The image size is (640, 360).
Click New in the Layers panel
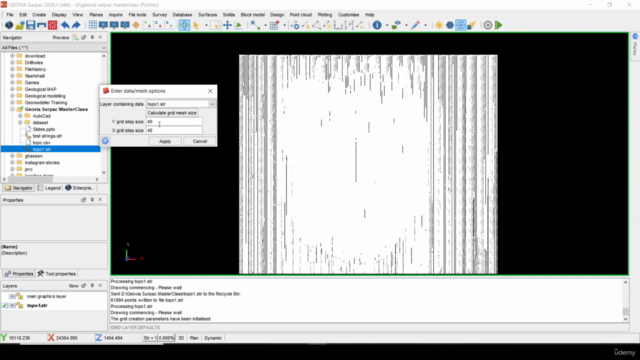pos(73,286)
